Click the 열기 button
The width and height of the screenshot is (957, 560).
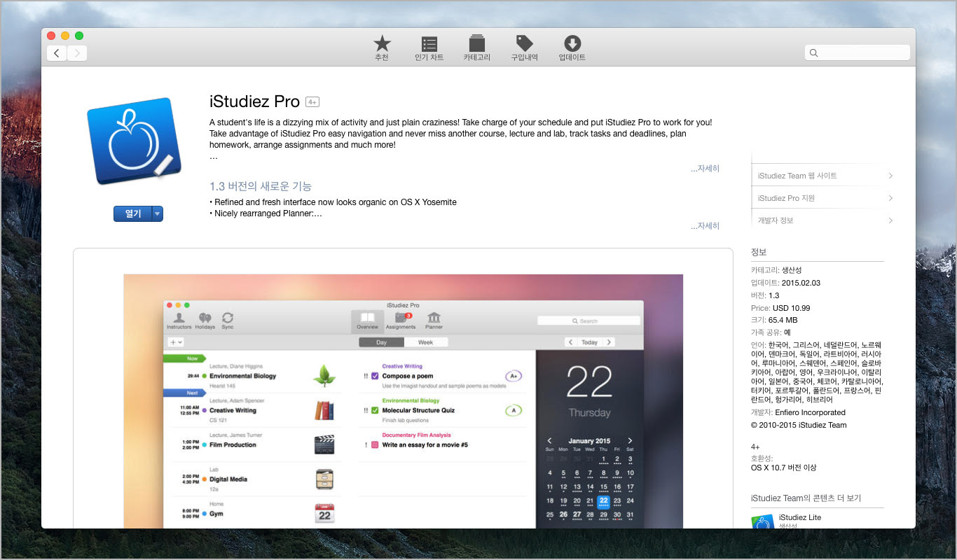pyautogui.click(x=133, y=214)
